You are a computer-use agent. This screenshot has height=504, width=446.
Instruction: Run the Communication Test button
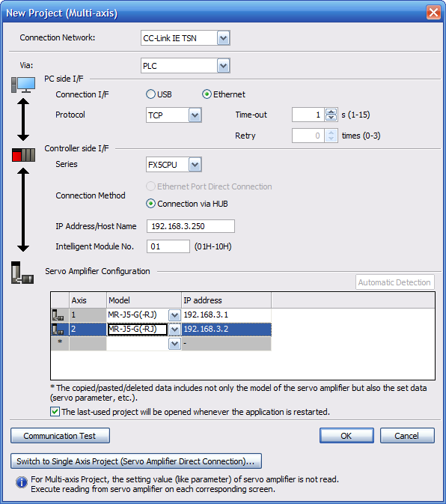click(x=60, y=436)
